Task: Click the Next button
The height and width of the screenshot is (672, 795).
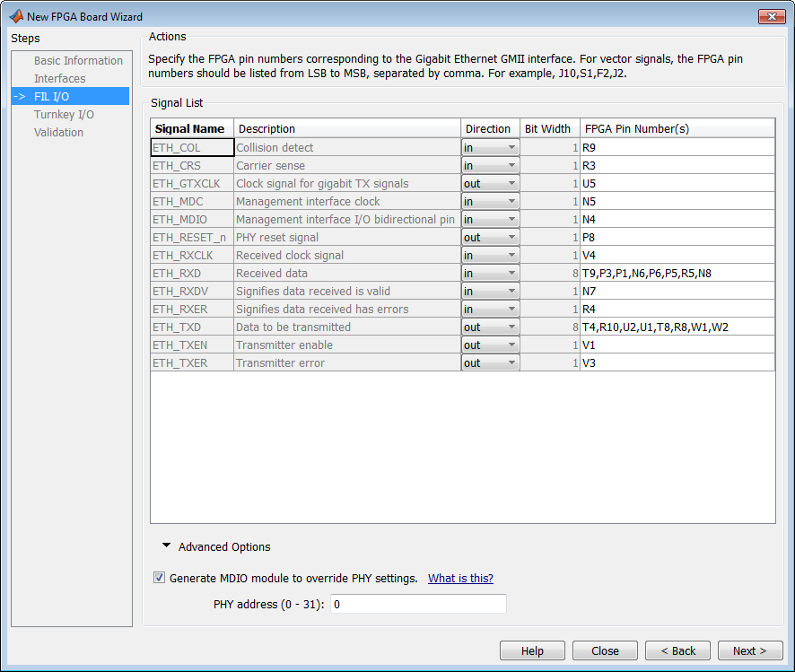Action: pyautogui.click(x=749, y=650)
